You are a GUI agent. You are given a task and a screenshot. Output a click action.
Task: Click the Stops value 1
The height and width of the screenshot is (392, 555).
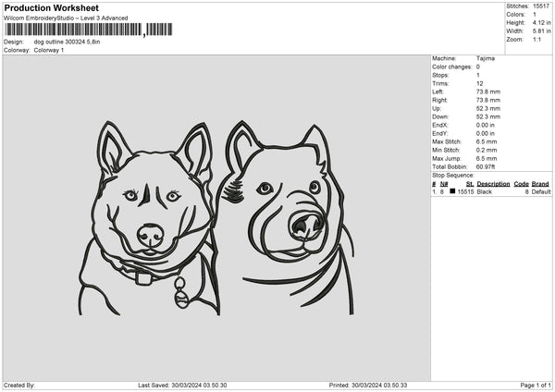pyautogui.click(x=478, y=75)
